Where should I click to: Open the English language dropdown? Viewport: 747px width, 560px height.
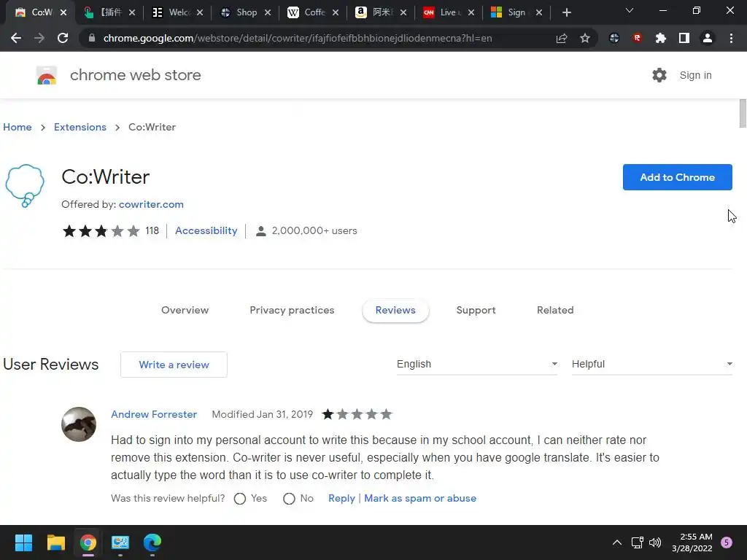(477, 365)
